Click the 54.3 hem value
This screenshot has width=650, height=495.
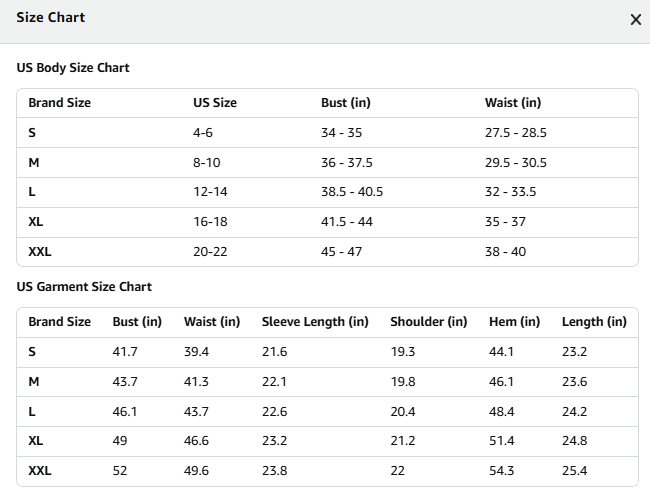501,471
